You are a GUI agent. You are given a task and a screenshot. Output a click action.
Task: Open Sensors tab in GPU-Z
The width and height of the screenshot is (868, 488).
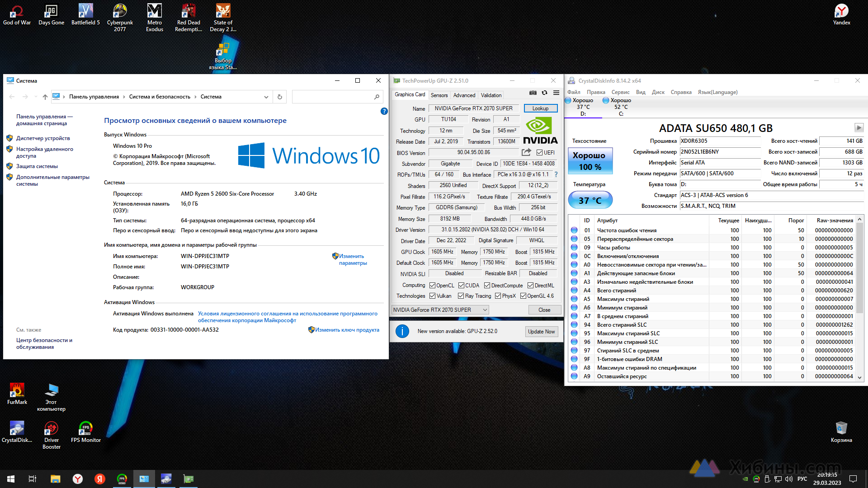coord(439,95)
